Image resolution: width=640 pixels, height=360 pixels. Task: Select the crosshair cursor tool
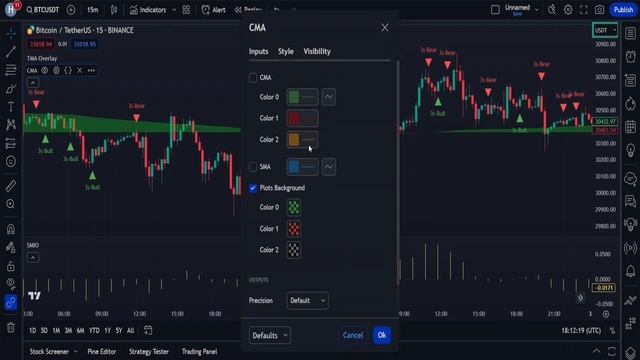click(11, 33)
